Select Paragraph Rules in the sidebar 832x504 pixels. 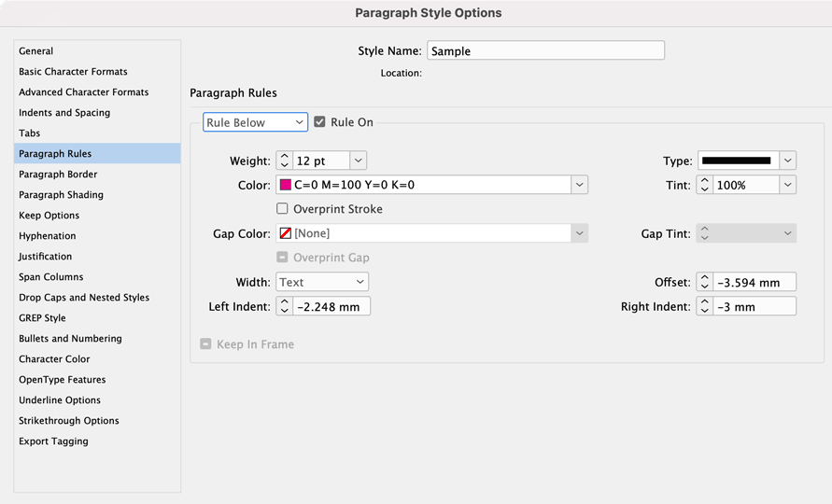[x=97, y=153]
